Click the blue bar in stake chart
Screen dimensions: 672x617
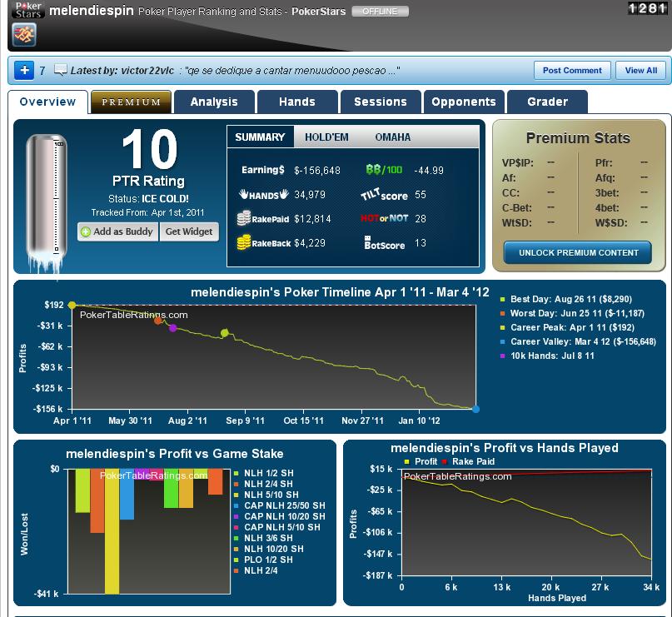(x=127, y=494)
